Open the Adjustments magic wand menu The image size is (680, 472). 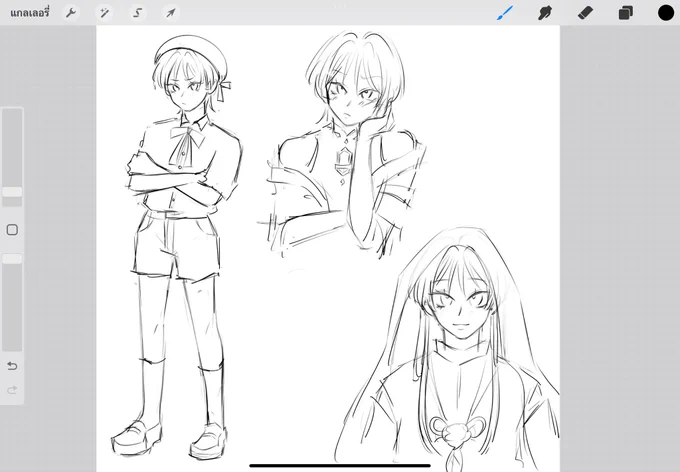pos(104,13)
